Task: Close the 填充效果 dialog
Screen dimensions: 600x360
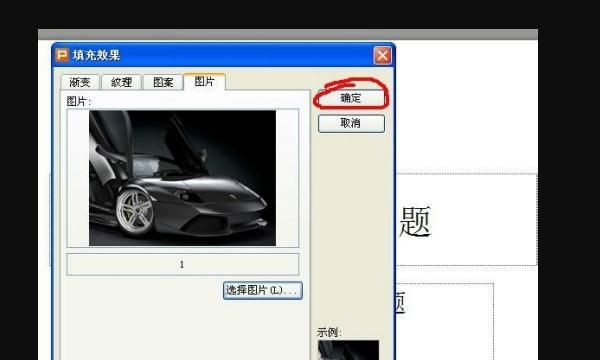Action: click(382, 56)
